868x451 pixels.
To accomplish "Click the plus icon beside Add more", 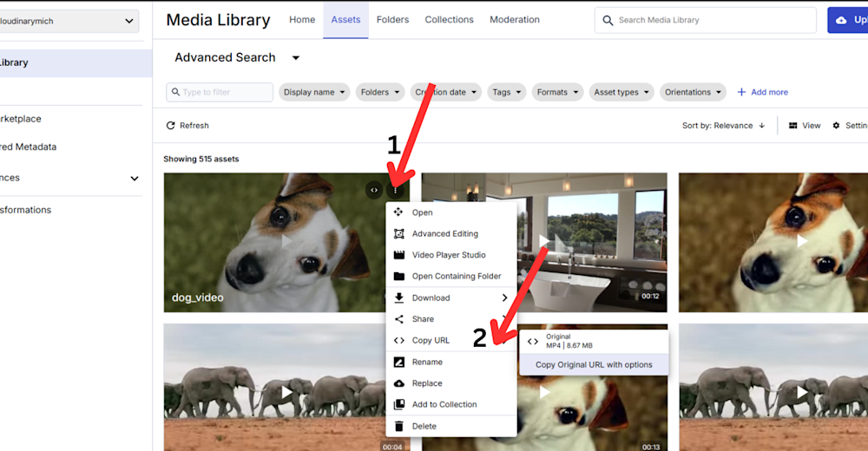I will 741,92.
